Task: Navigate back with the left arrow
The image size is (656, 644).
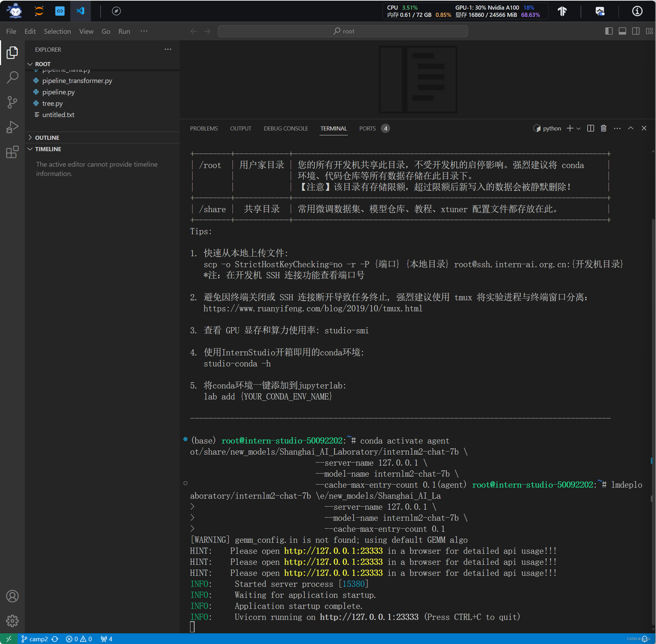Action: click(194, 31)
